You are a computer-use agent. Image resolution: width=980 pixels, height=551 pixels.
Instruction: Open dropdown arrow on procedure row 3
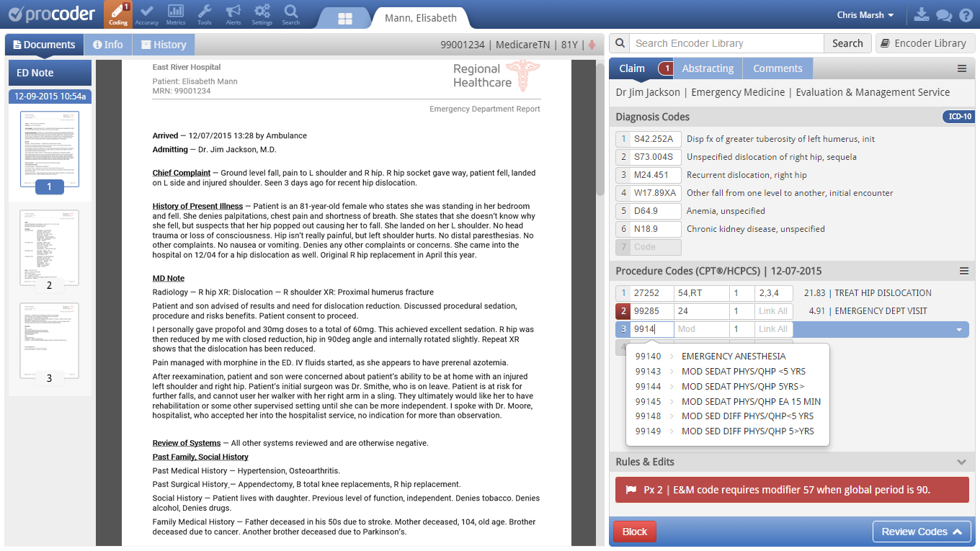[x=959, y=330]
